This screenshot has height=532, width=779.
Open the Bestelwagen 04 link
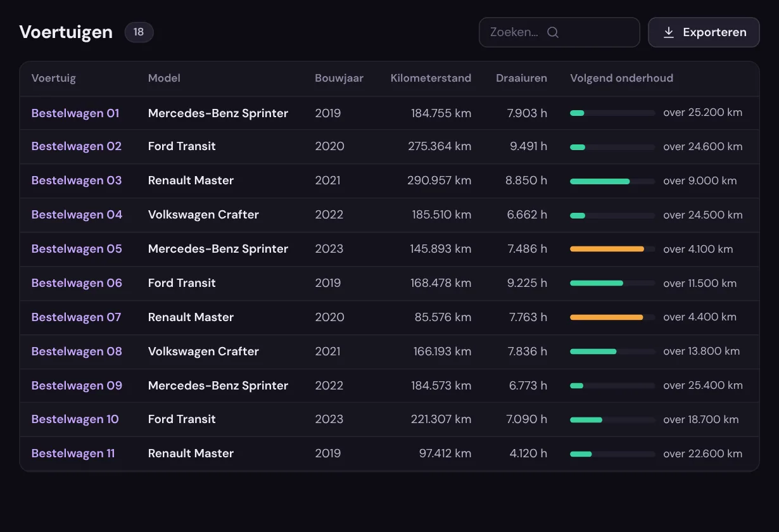pos(77,215)
